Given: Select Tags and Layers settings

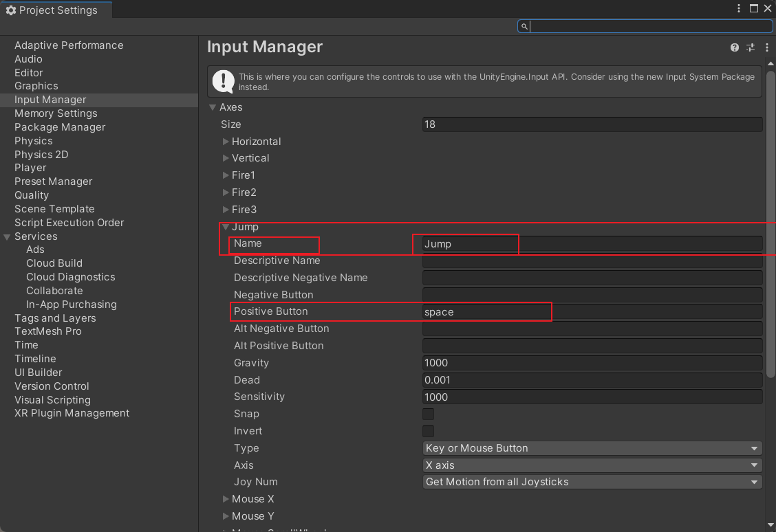Looking at the screenshot, I should pyautogui.click(x=55, y=318).
